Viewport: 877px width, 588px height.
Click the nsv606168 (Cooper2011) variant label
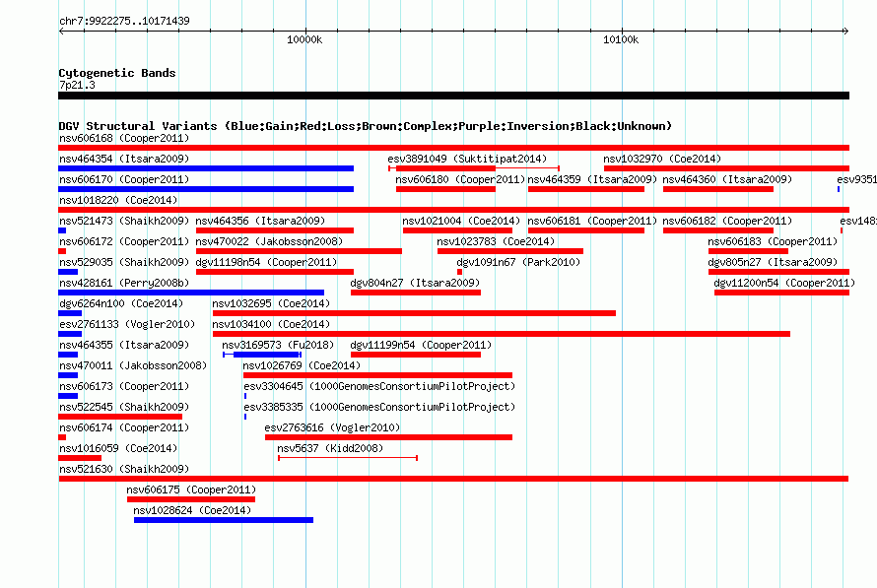click(124, 138)
